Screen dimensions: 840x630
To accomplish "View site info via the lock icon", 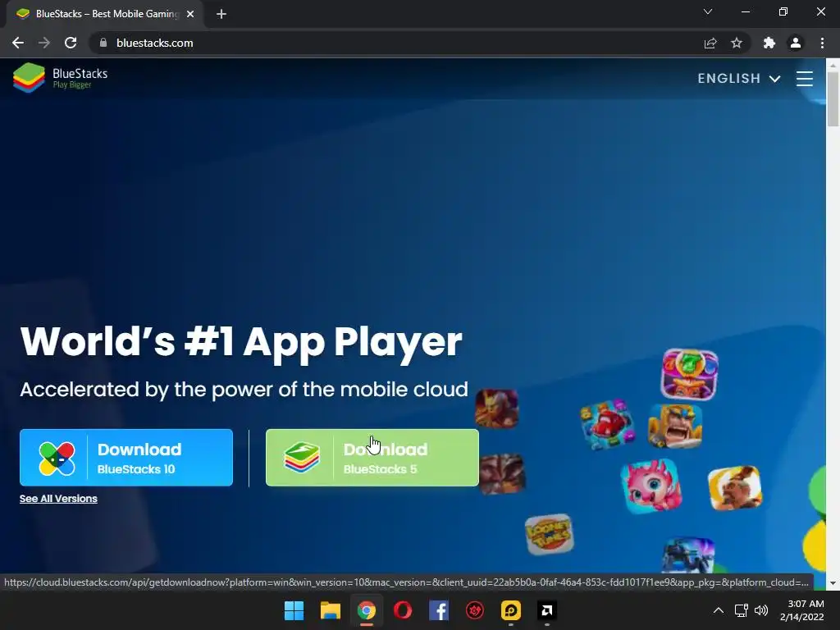I will [103, 43].
